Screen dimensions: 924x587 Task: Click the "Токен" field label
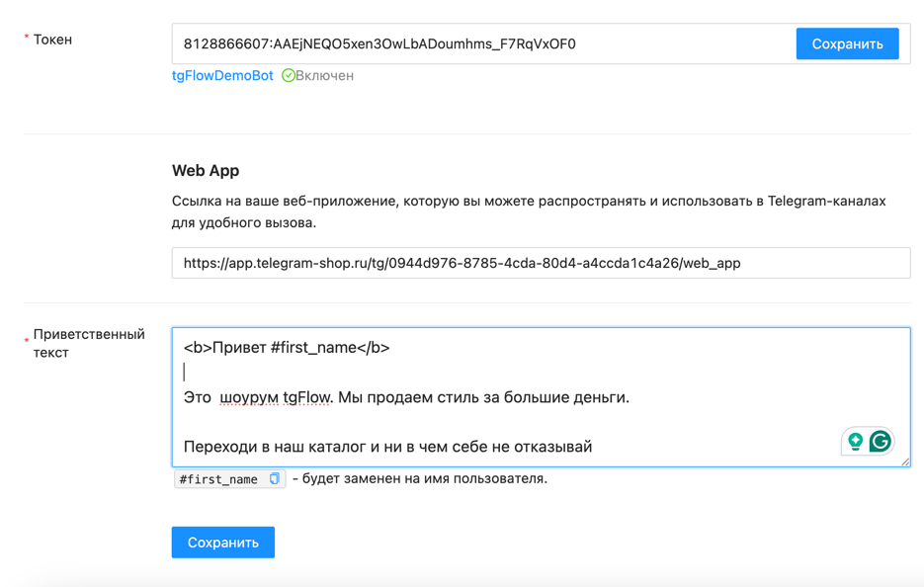coord(52,40)
